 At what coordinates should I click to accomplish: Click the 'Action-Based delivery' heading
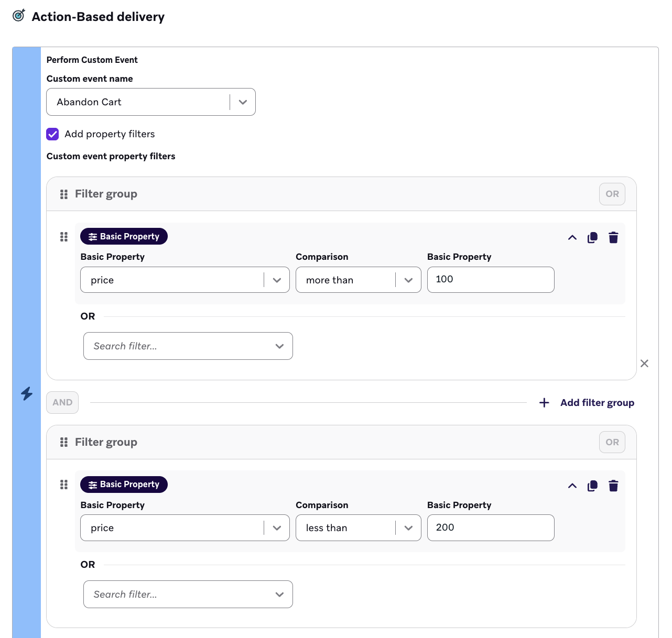click(98, 17)
